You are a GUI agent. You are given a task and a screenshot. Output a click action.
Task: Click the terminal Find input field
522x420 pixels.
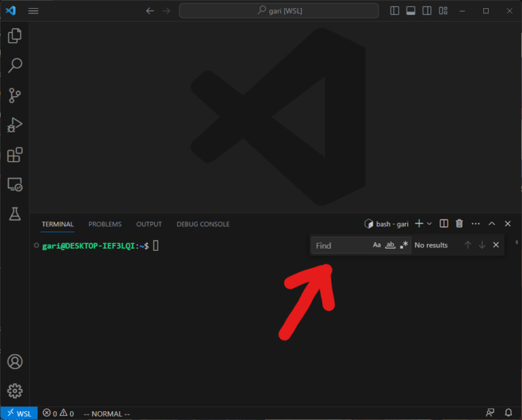[x=341, y=245]
